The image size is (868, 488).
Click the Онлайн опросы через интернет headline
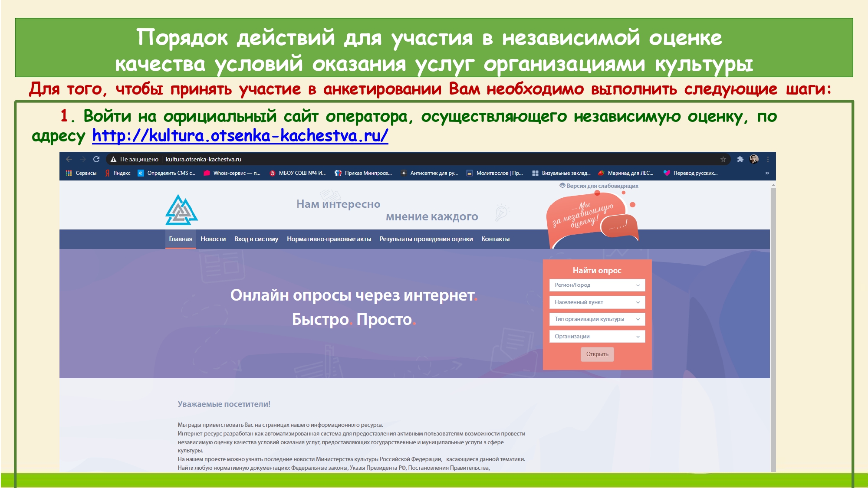pyautogui.click(x=354, y=295)
